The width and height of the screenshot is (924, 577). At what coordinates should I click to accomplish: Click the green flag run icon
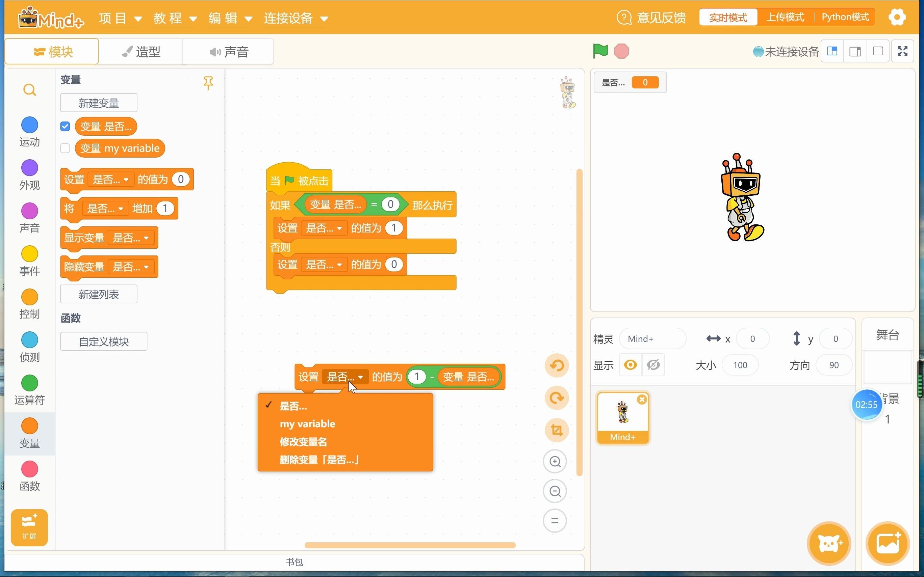[600, 51]
